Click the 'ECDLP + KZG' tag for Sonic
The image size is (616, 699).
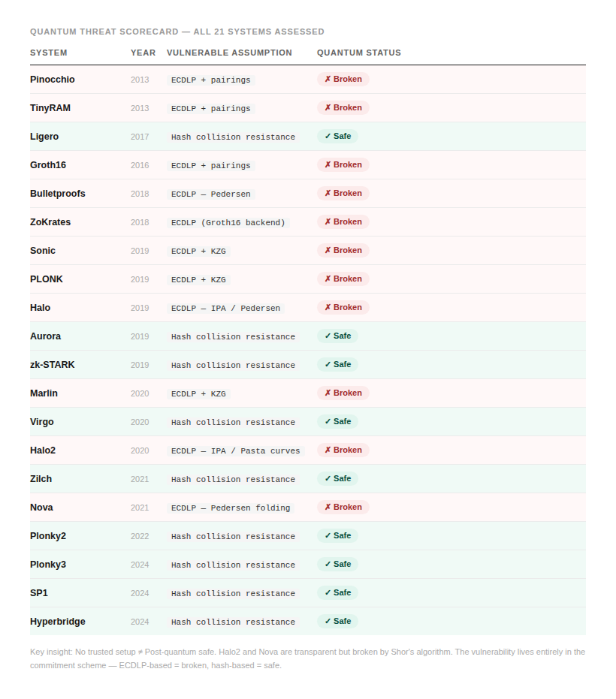click(198, 252)
